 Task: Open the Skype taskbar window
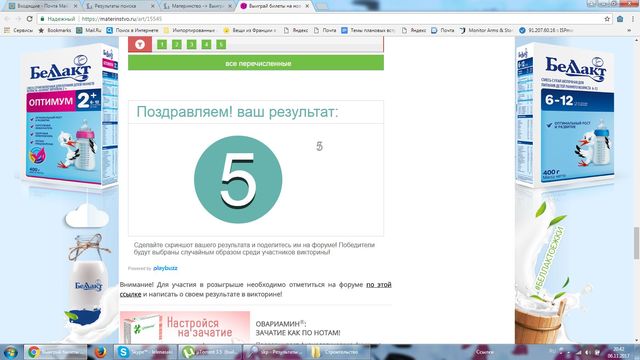145,352
